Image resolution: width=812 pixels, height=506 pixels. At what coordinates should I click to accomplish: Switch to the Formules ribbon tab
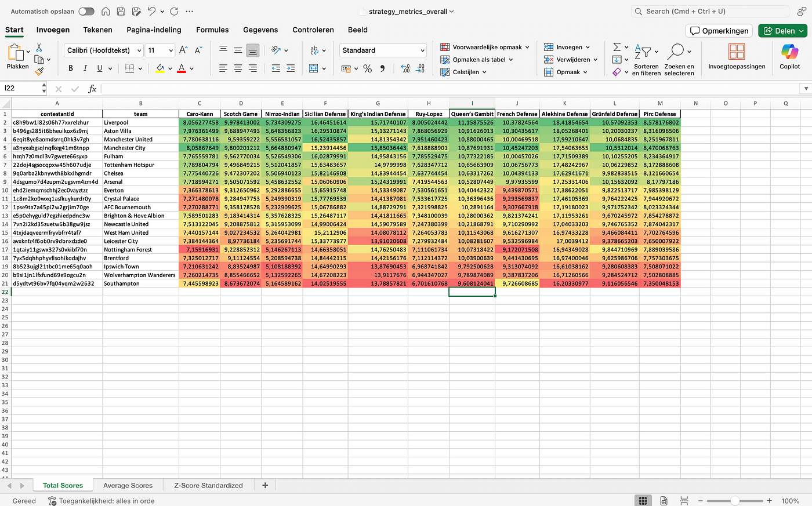[212, 30]
